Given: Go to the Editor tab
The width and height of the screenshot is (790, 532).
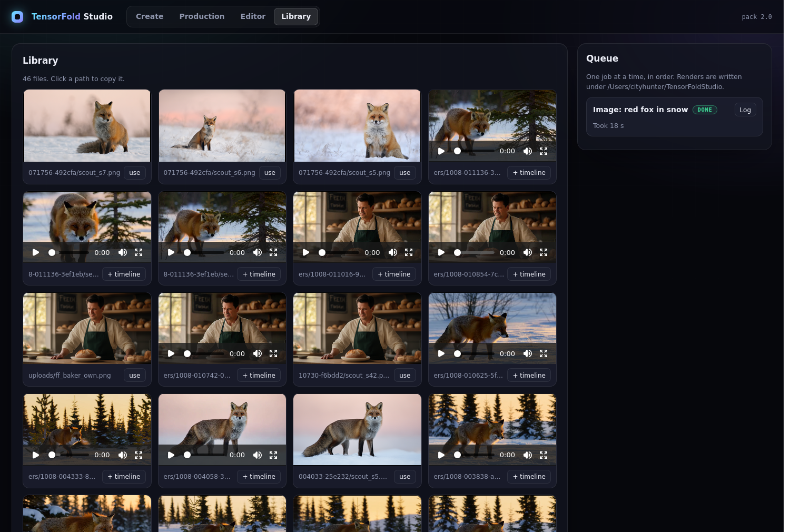Looking at the screenshot, I should pyautogui.click(x=253, y=16).
